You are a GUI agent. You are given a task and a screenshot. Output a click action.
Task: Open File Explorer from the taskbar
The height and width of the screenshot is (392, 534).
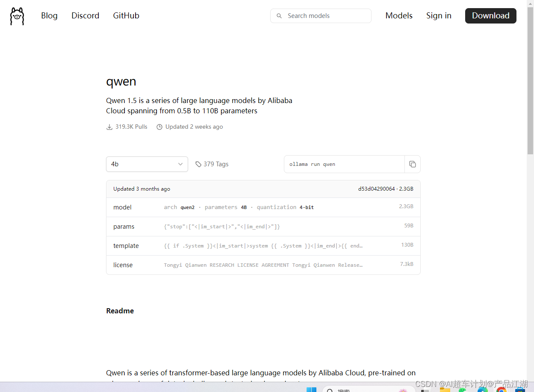coord(445,389)
